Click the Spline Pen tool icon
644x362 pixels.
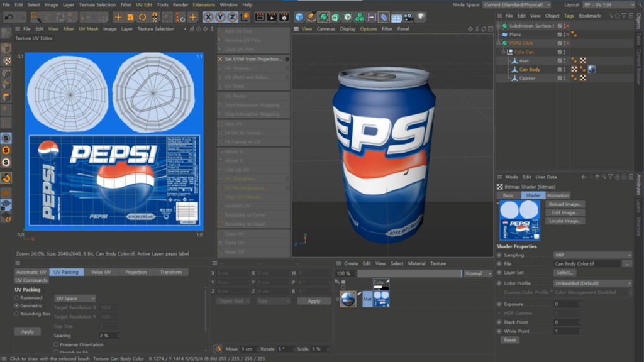click(x=311, y=17)
